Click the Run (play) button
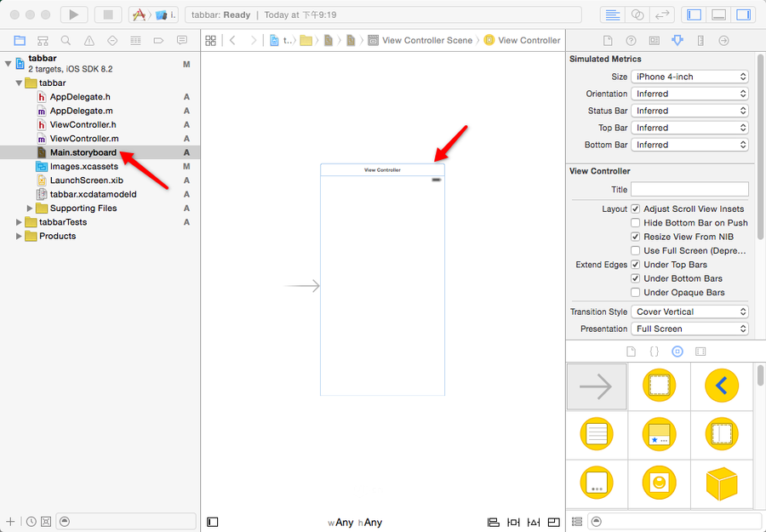This screenshot has height=532, width=766. [x=74, y=14]
